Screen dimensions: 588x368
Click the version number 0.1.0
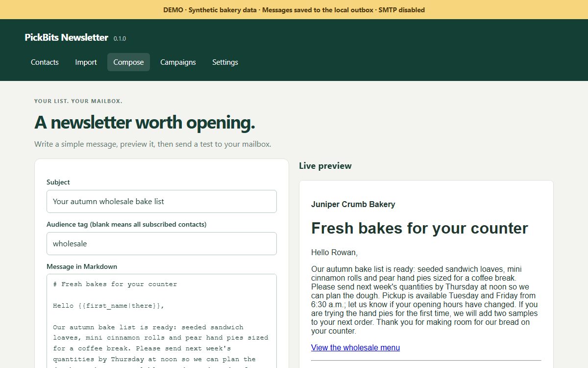120,38
